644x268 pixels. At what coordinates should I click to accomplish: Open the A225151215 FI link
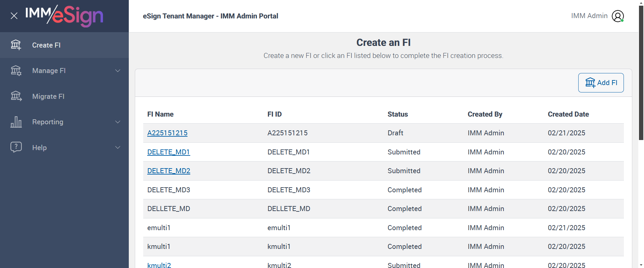[x=167, y=133]
